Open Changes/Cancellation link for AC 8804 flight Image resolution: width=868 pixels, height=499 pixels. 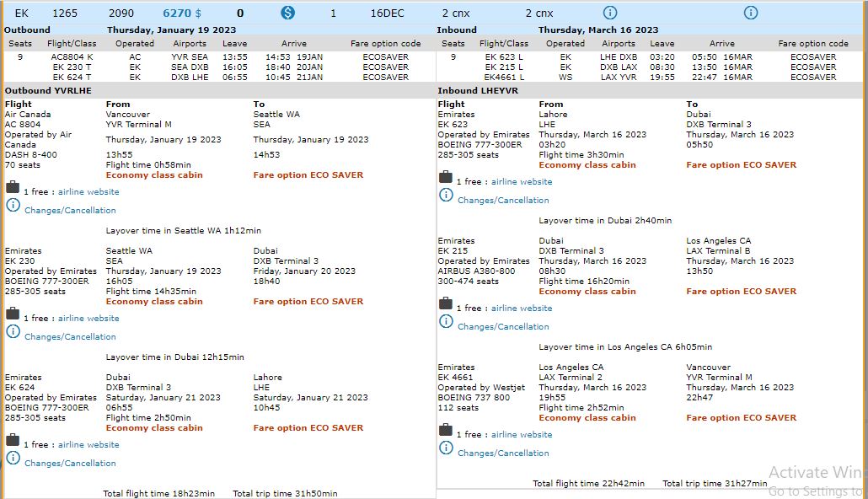pyautogui.click(x=70, y=211)
